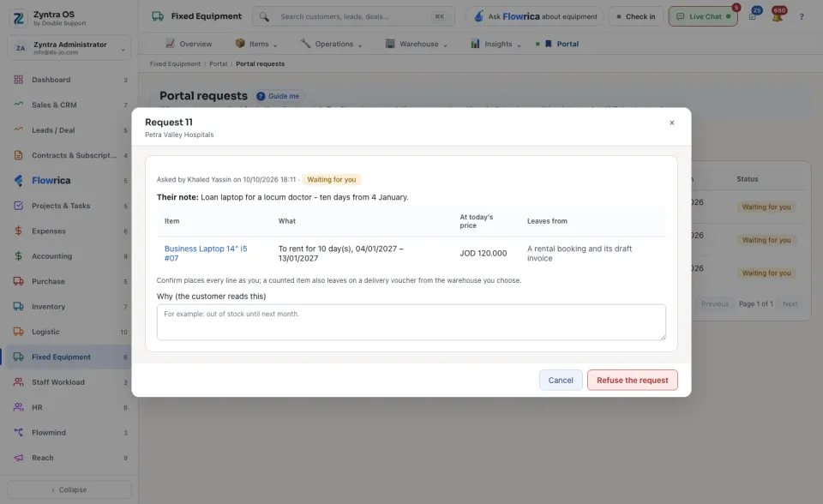Click the Fixed Equipment sidebar icon

[x=18, y=357]
